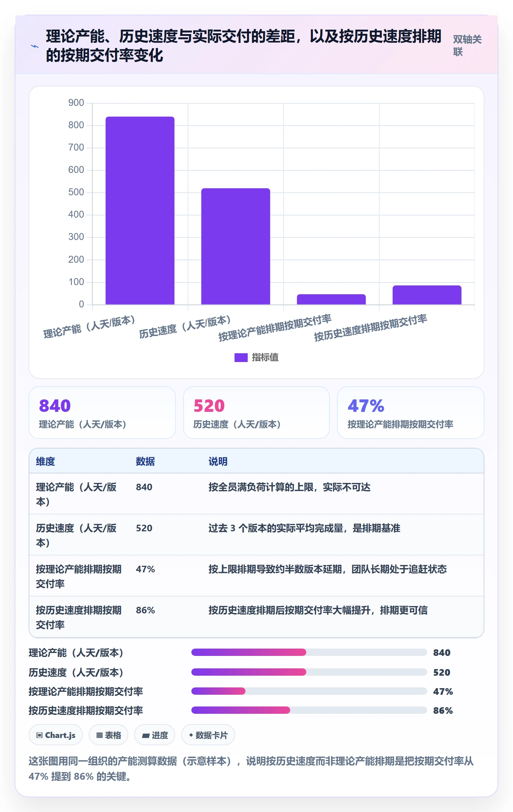This screenshot has height=812, width=513.
Task: Click the 按理论产能排期按期交付率 chart bar
Action: point(331,299)
